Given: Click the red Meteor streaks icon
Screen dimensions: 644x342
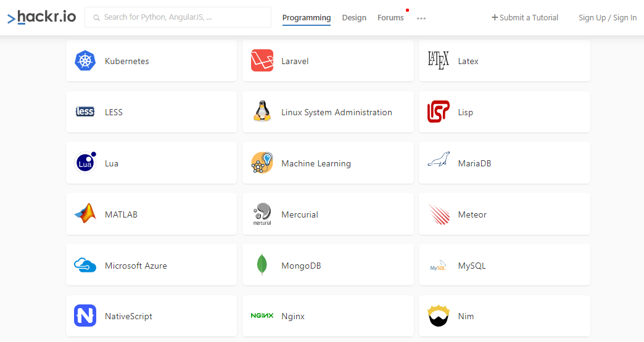Looking at the screenshot, I should point(439,214).
